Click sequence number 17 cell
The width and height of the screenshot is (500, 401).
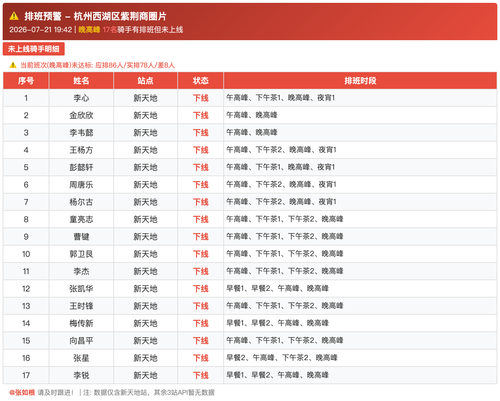[x=26, y=375]
